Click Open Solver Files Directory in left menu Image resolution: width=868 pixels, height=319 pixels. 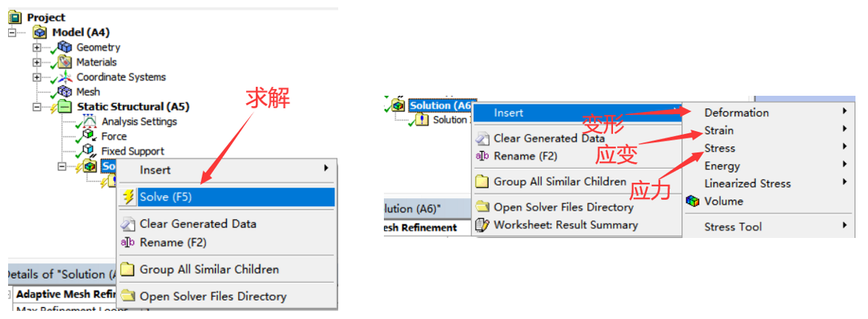[x=213, y=296]
